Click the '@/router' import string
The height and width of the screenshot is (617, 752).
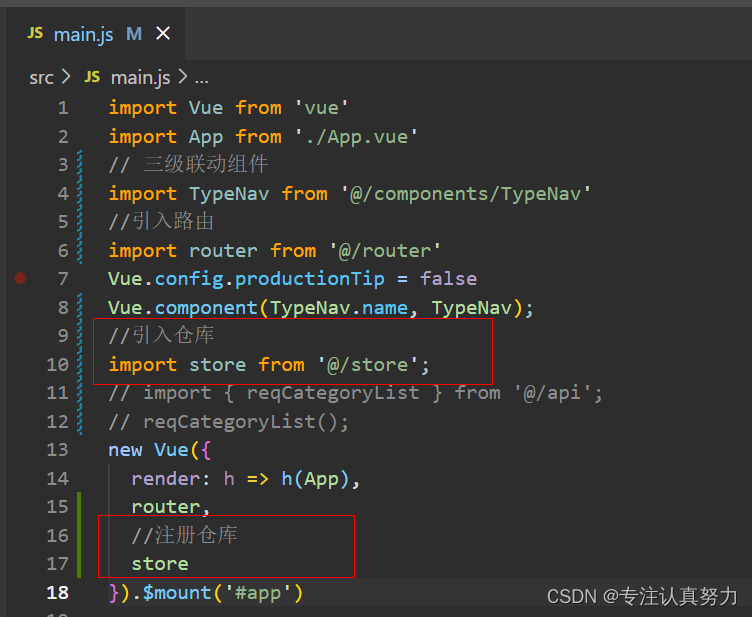[385, 251]
